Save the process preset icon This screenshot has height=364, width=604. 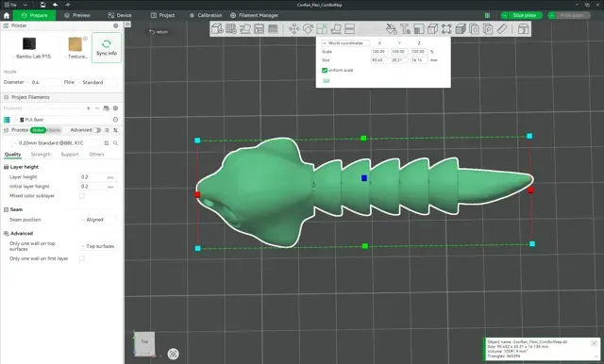(x=107, y=142)
